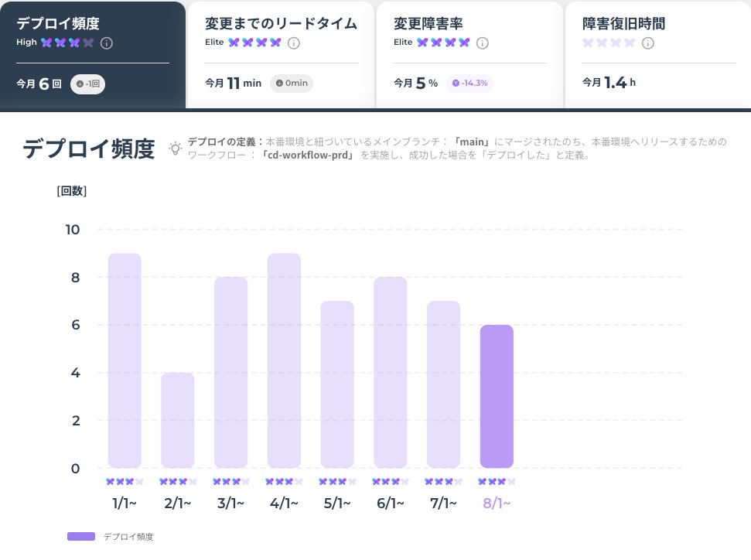Toggle デプロイ頻度 legend color swatch
This screenshot has width=751, height=560.
point(81,537)
